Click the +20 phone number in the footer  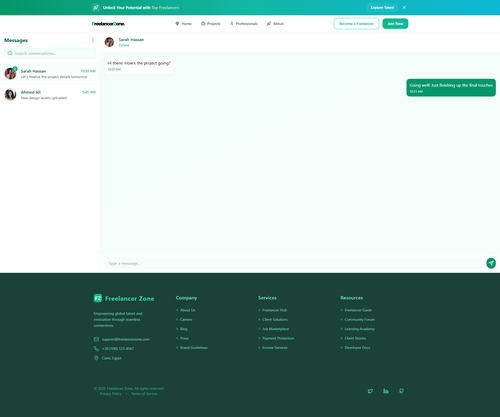pos(118,349)
